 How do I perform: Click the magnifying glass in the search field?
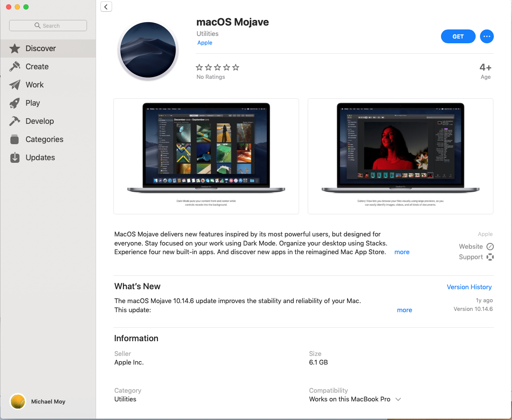pos(38,26)
